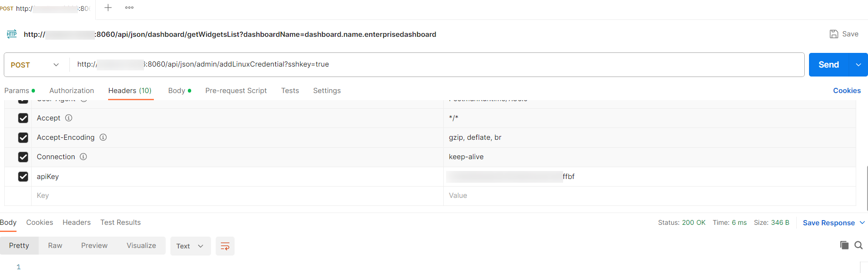The image size is (868, 273).
Task: Click the wrap lines icon in response toolbar
Action: pos(225,246)
